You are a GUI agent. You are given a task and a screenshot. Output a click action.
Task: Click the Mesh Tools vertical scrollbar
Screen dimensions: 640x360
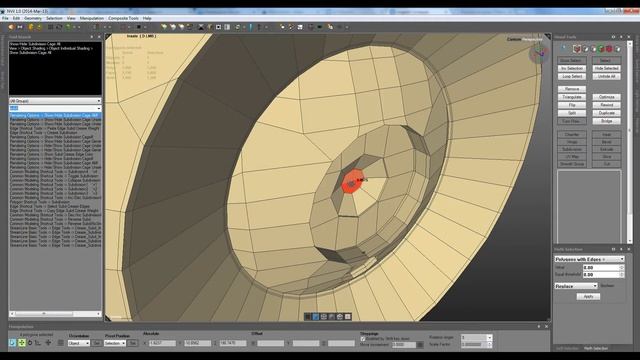[x=629, y=143]
